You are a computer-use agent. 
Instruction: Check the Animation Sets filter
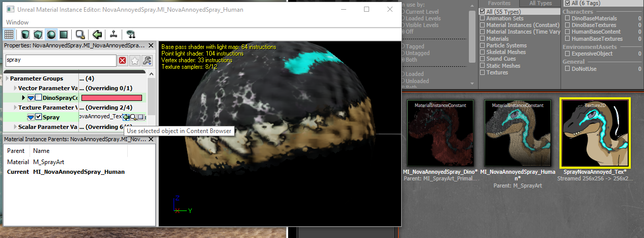click(483, 18)
